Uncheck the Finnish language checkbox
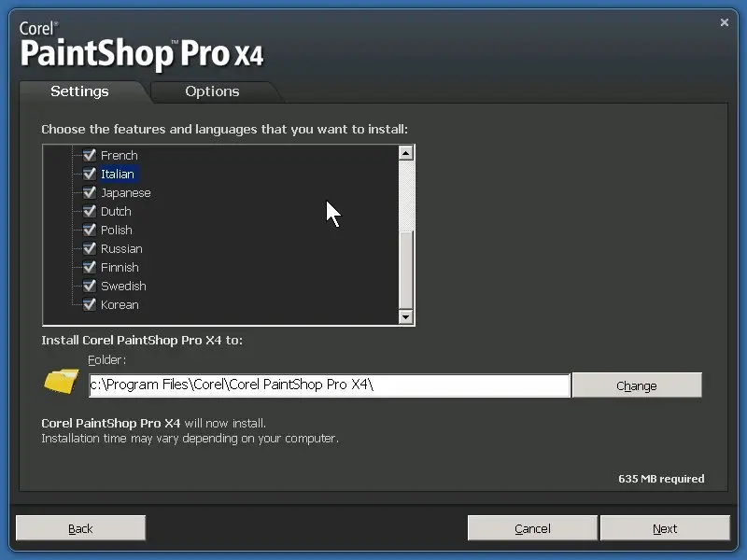Screen dimensions: 747x560 90,267
